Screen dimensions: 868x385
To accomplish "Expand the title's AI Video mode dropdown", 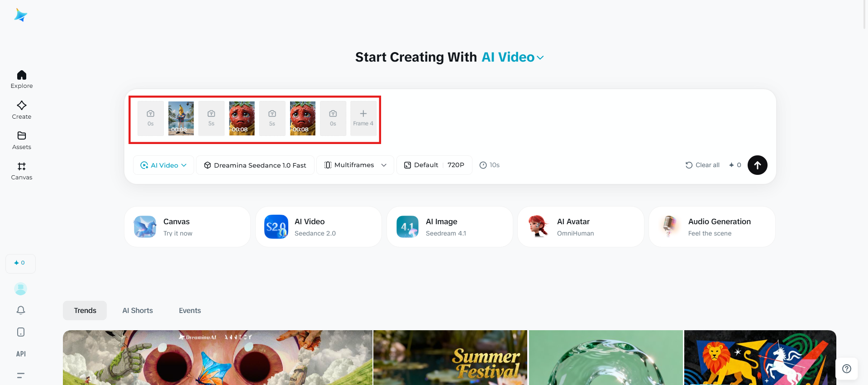I will 513,57.
